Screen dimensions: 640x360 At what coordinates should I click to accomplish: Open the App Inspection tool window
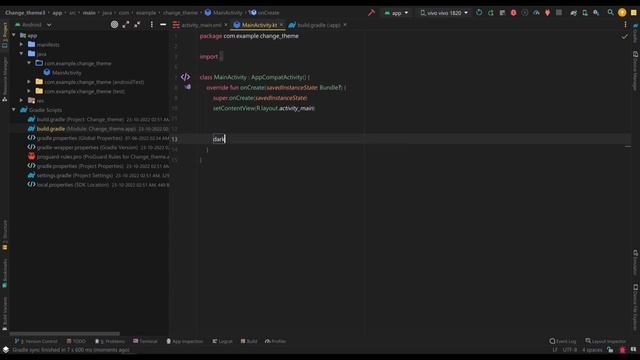(x=184, y=341)
